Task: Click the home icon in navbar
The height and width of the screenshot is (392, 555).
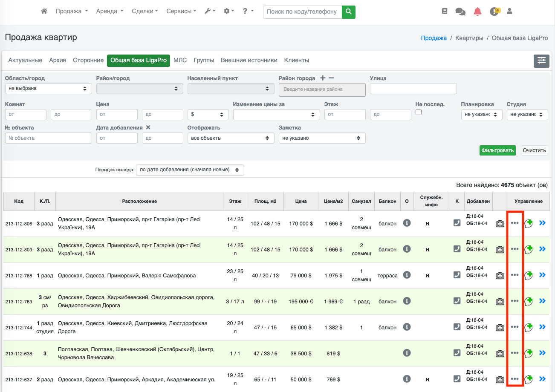Action: (x=44, y=12)
